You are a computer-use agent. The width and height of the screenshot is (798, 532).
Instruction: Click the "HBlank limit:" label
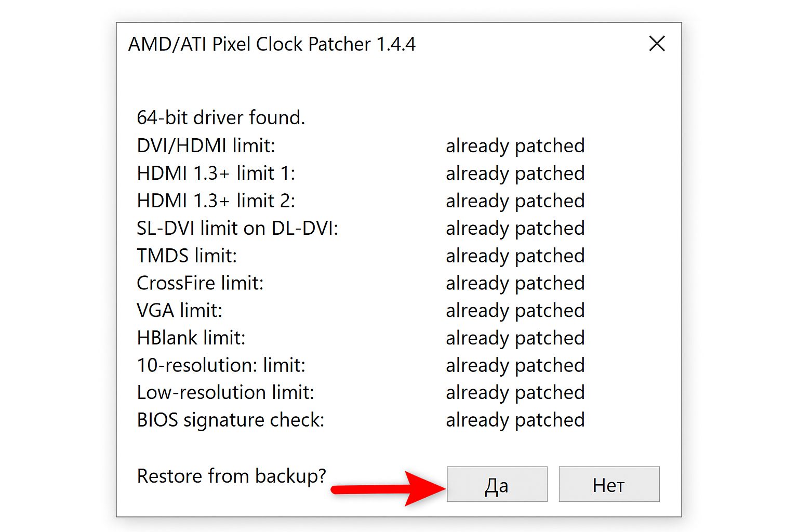coord(191,338)
